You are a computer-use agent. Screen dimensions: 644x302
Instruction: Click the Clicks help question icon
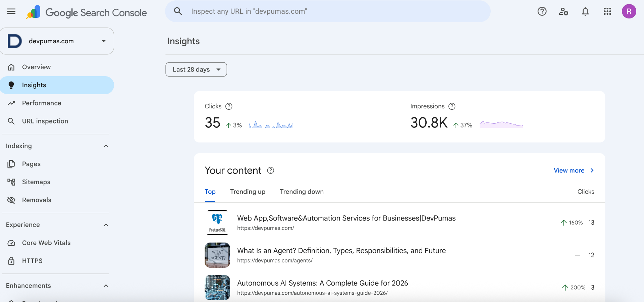click(229, 106)
